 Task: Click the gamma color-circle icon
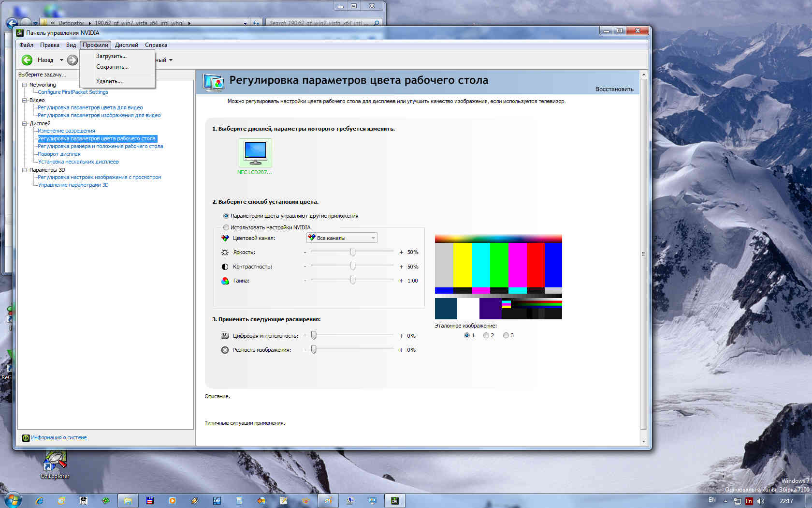pyautogui.click(x=225, y=281)
